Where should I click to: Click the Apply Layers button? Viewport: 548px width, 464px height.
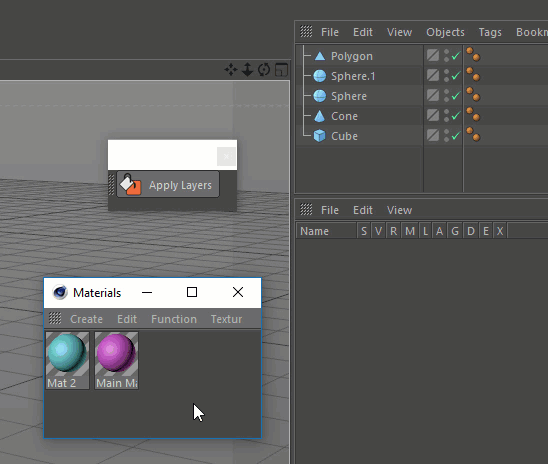[x=168, y=184]
